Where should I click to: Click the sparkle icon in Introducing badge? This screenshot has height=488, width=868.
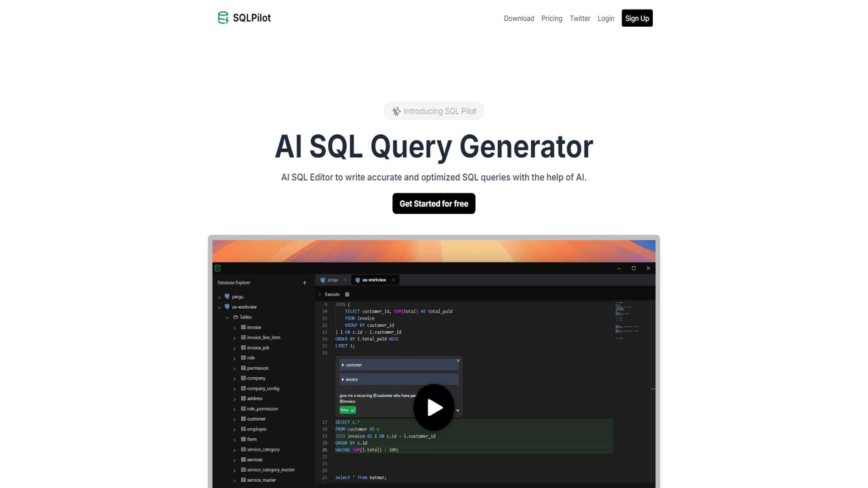tap(396, 111)
